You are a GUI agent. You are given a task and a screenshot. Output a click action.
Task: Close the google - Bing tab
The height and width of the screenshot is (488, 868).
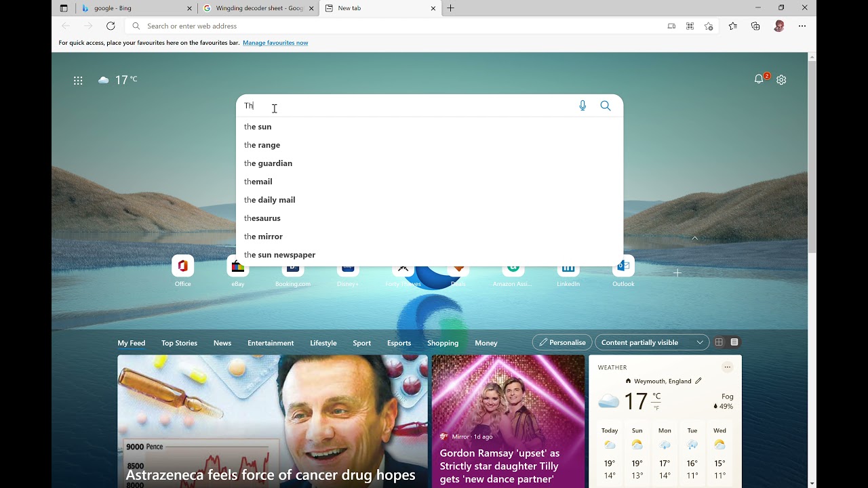pos(189,8)
